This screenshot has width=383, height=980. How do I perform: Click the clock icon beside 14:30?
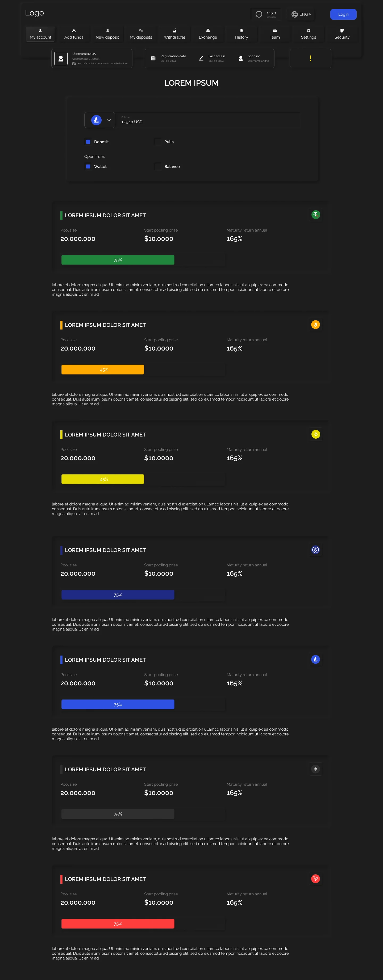259,14
